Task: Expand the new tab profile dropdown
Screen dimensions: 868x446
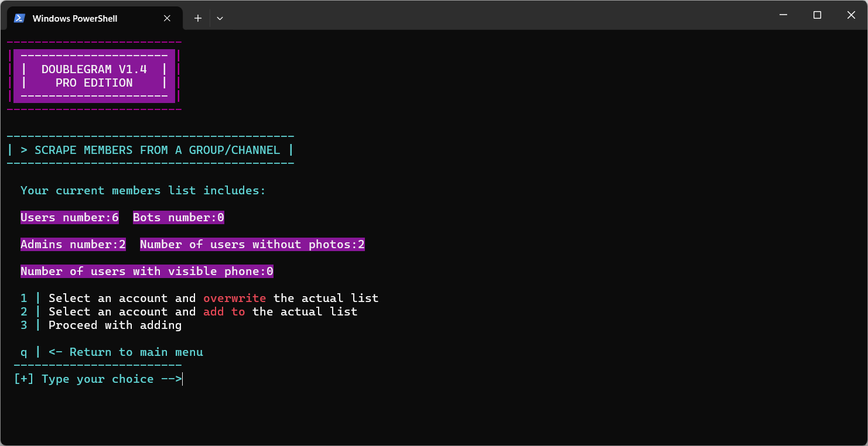Action: pos(220,18)
